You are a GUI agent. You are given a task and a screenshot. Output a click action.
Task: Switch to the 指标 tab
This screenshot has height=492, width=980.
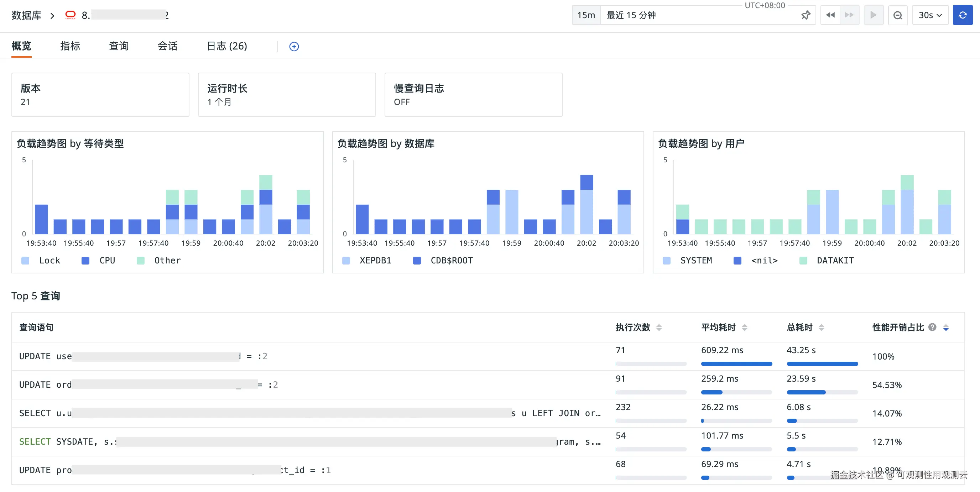(x=70, y=46)
